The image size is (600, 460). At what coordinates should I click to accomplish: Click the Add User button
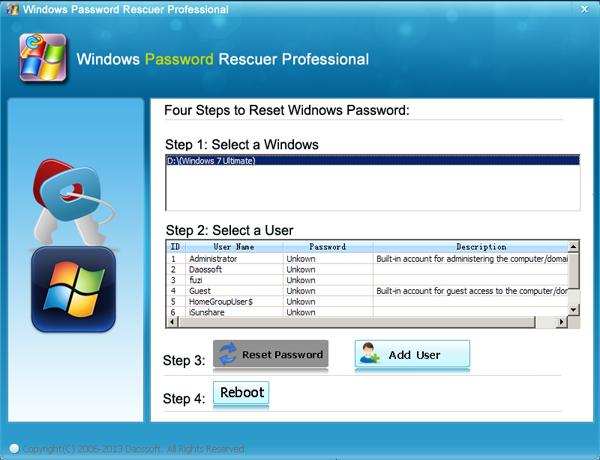pyautogui.click(x=412, y=354)
